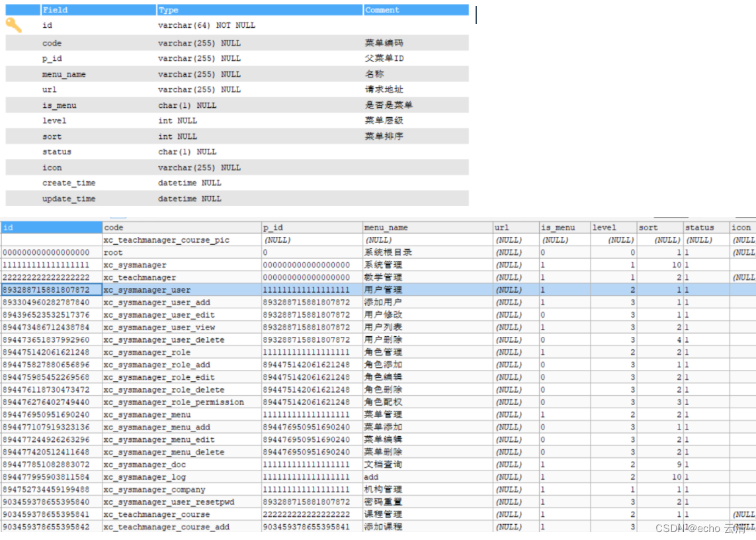Click menu_name cell '教学管理'
The height and width of the screenshot is (540, 756).
tap(428, 277)
